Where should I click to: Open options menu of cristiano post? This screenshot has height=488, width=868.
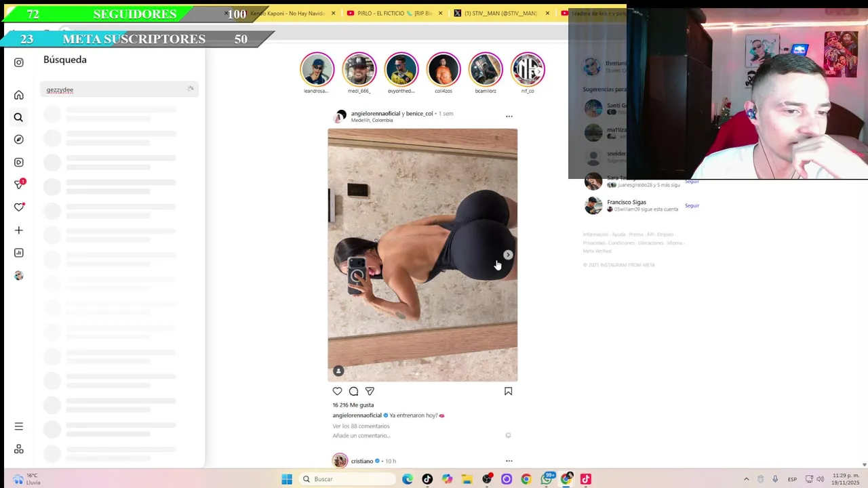pyautogui.click(x=509, y=461)
